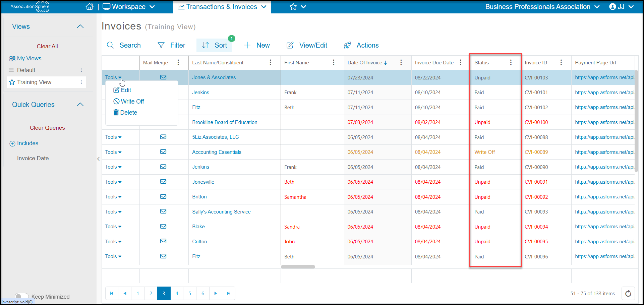This screenshot has height=305, width=644.
Task: Toggle the Keep Minimized switch
Action: point(21,296)
